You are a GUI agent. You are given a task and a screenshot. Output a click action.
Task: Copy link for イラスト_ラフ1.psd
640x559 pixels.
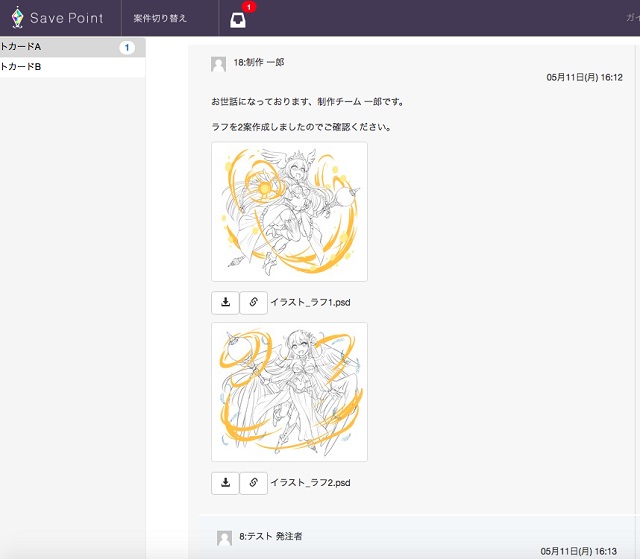(x=253, y=303)
